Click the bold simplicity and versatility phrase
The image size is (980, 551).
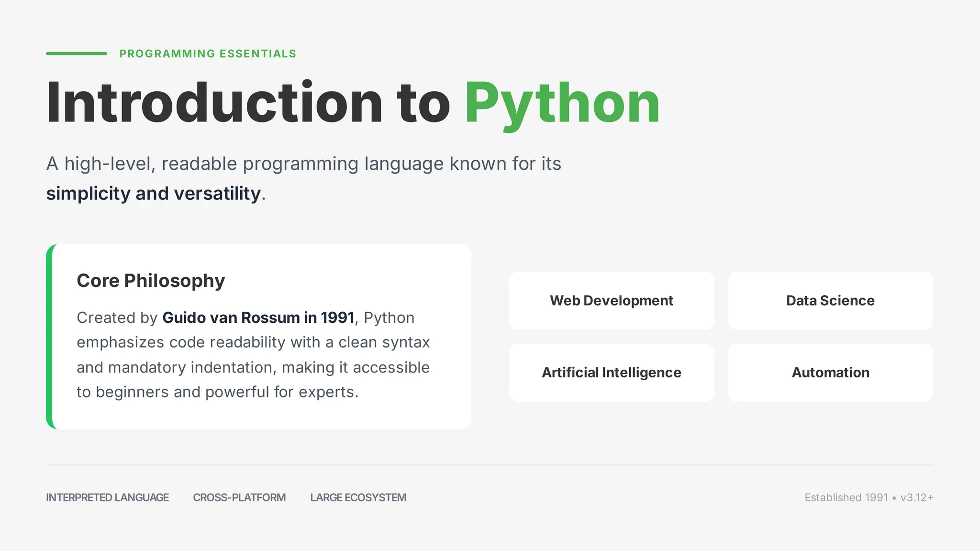pyautogui.click(x=154, y=194)
